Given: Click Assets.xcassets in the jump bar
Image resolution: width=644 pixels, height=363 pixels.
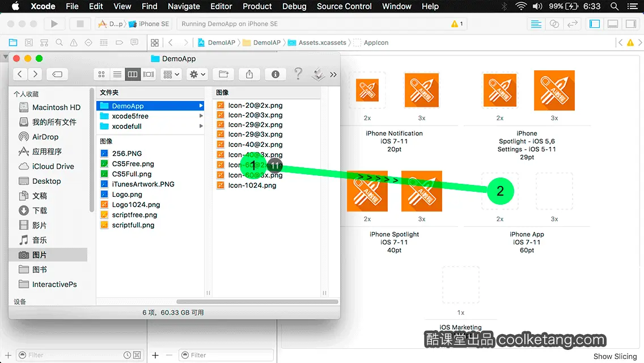Looking at the screenshot, I should (x=317, y=43).
